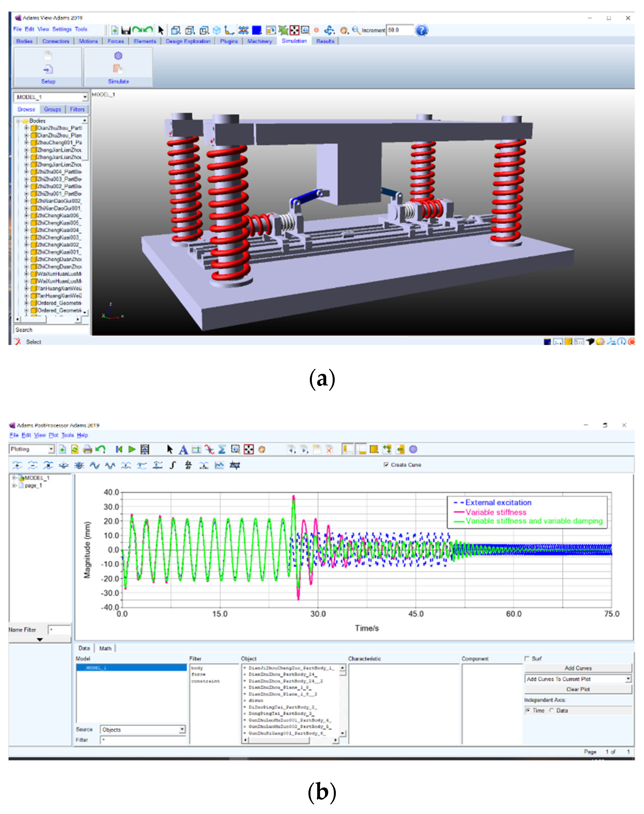Viewport: 644px width, 814px height.
Task: Run interactive simulation gear icon
Action: (118, 56)
